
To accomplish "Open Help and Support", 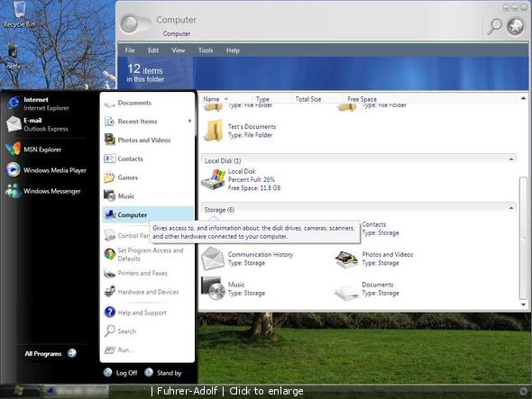I will [x=148, y=313].
